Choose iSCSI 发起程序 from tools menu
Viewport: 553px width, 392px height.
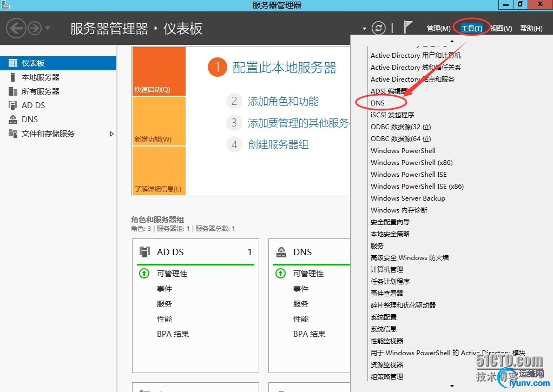(x=392, y=115)
